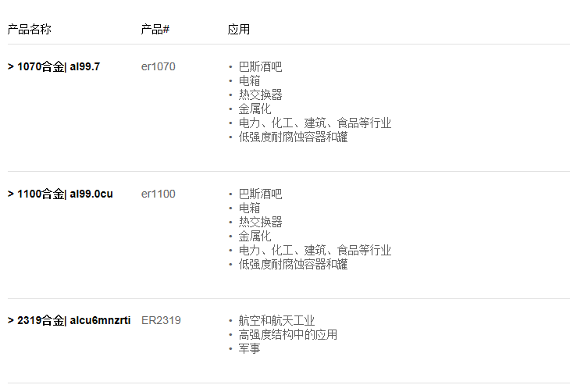
Task: Open the 1100合金 al99.0cu product link
Action: (60, 194)
